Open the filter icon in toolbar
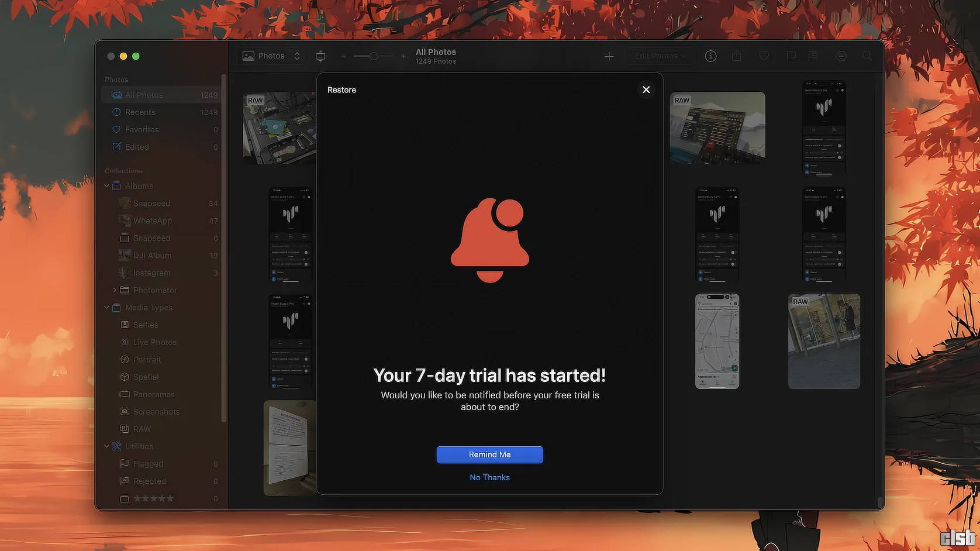The height and width of the screenshot is (551, 980). 841,56
